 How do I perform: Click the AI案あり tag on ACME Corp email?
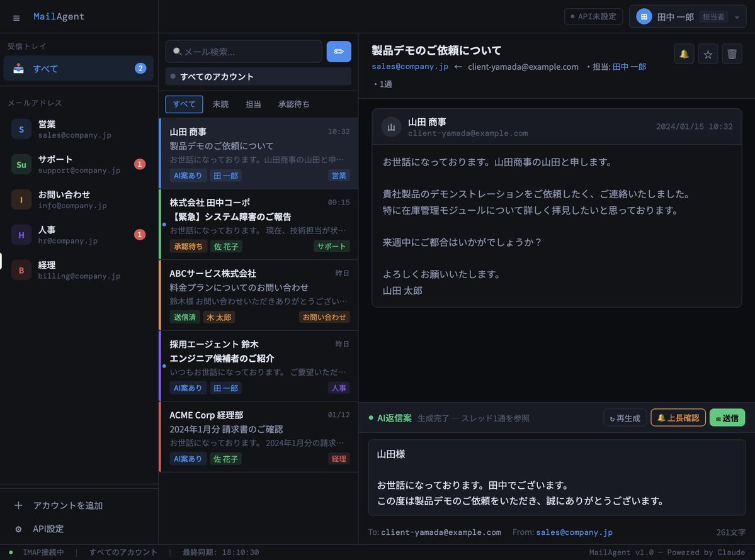(x=188, y=459)
